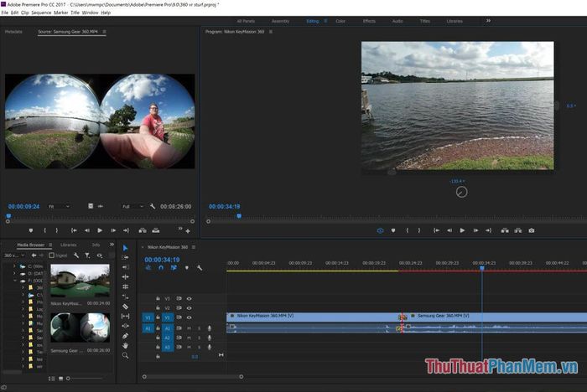Screen dimensions: 587x392
Task: Open Source monitor playback resolution Full dropdown
Action: [x=132, y=207]
